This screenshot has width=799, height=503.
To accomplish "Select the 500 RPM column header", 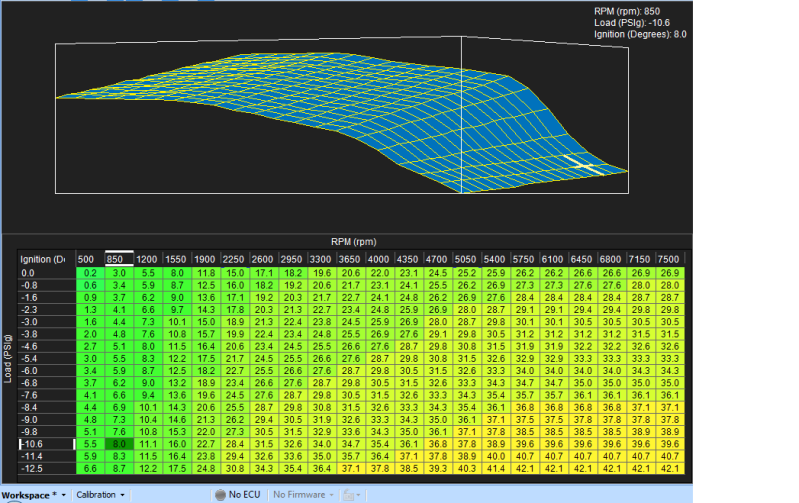I will tap(90, 259).
